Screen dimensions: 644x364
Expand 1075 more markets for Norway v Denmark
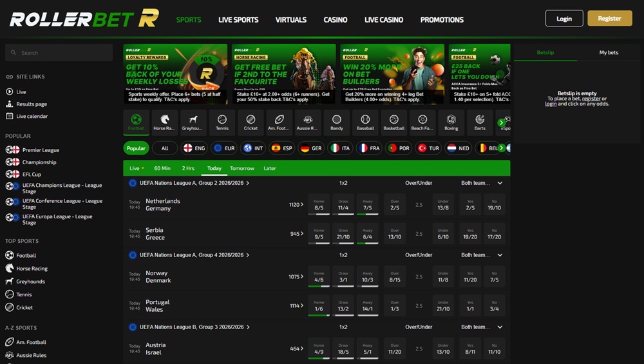(x=296, y=276)
